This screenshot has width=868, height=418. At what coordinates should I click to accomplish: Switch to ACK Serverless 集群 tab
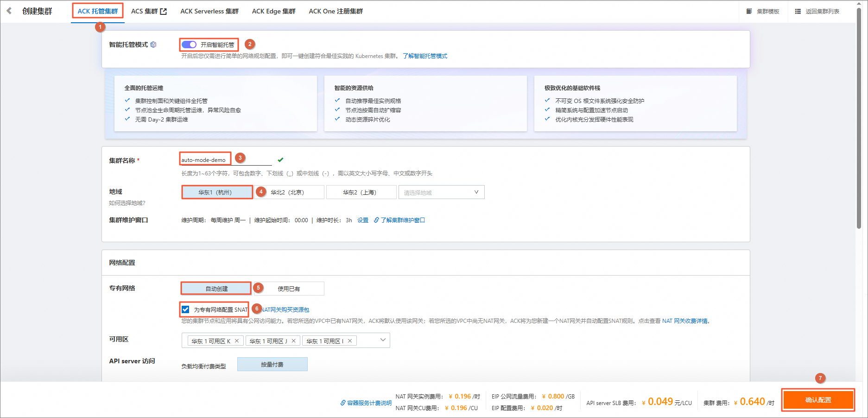coord(209,11)
